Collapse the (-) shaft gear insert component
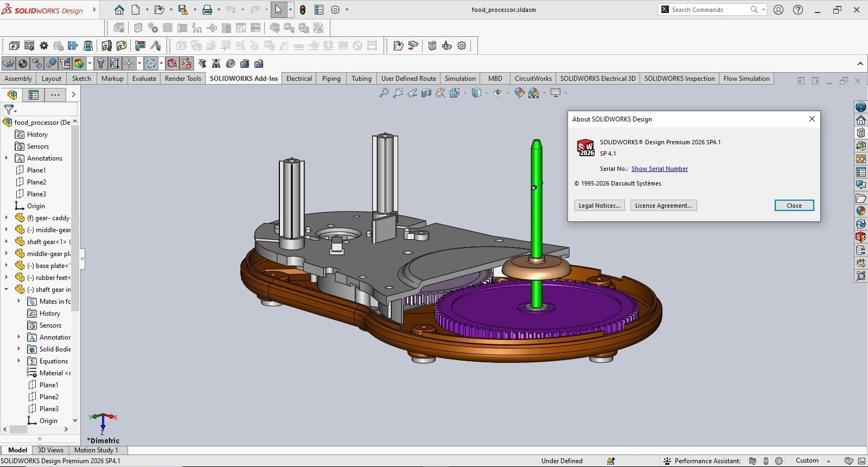The height and width of the screenshot is (467, 868). 7,289
